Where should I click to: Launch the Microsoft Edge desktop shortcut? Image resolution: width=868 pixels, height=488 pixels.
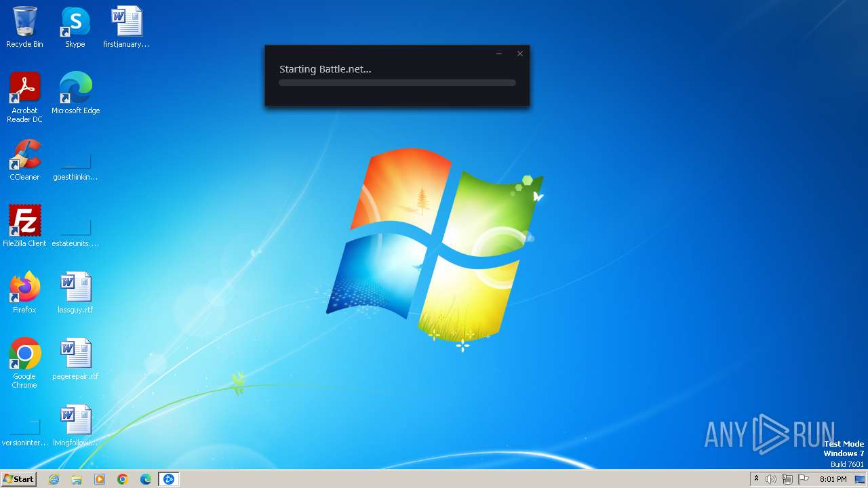(x=75, y=94)
